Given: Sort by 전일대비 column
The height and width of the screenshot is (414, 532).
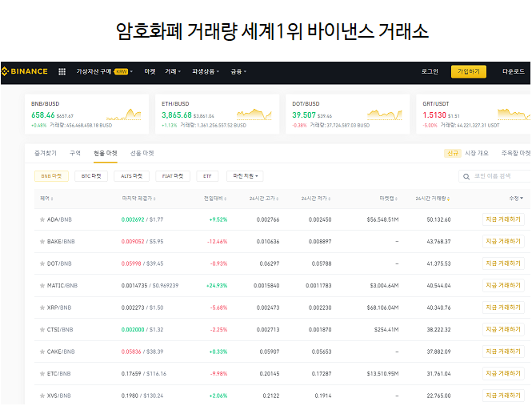Looking at the screenshot, I should (x=215, y=199).
